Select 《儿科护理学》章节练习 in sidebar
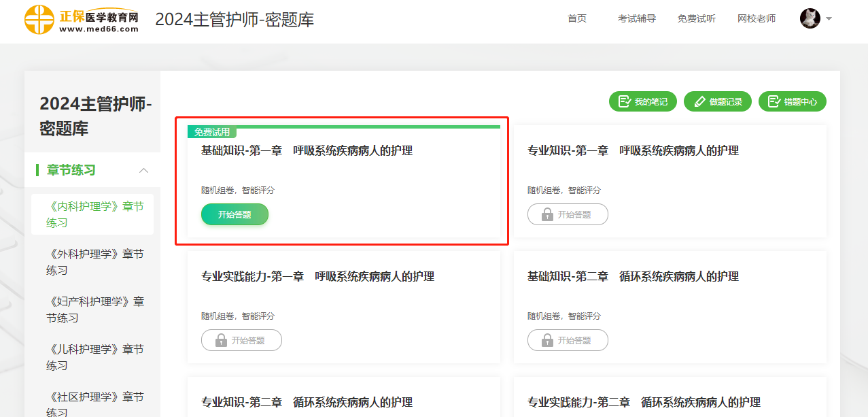 [x=94, y=357]
